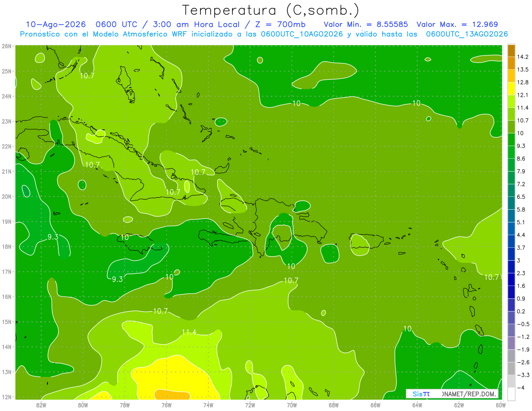The image size is (532, 411).
Task: Click the "74W" longitude axis label
Action: click(208, 405)
